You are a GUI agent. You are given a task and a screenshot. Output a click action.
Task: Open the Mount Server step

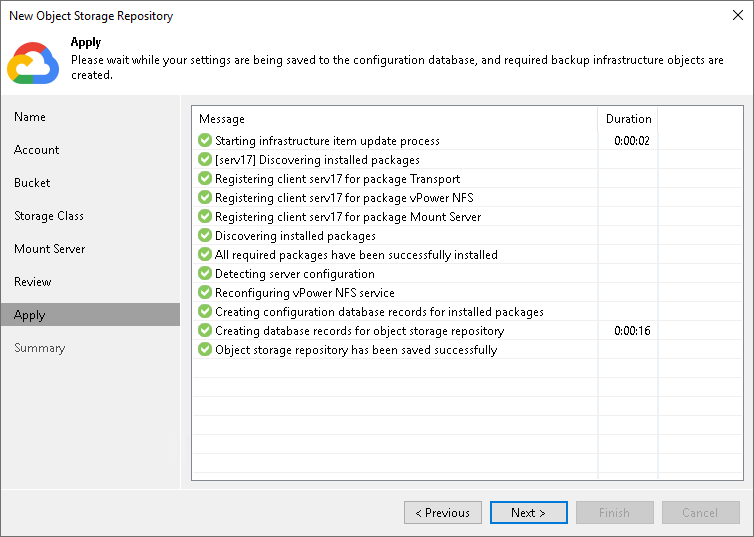[50, 249]
